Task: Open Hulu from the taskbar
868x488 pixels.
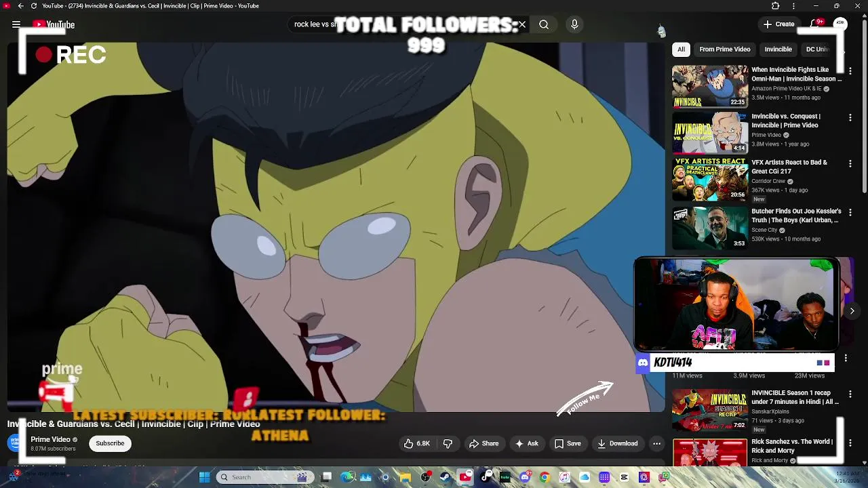Action: [x=505, y=477]
